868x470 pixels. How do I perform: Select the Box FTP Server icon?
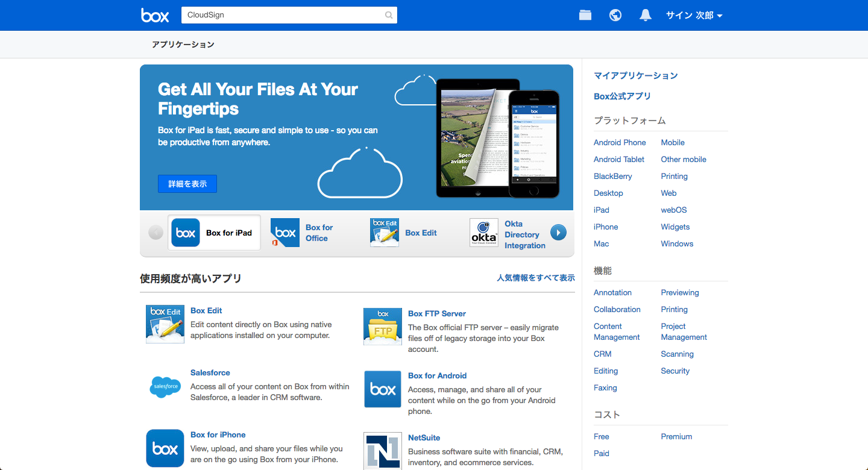(382, 327)
